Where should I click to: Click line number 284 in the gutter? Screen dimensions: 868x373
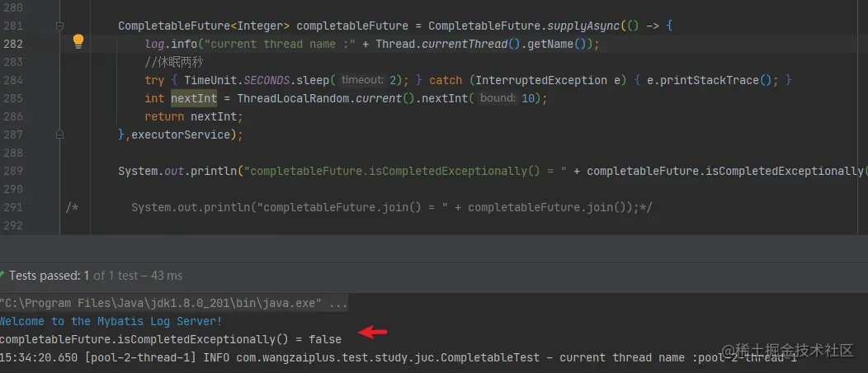click(12, 80)
